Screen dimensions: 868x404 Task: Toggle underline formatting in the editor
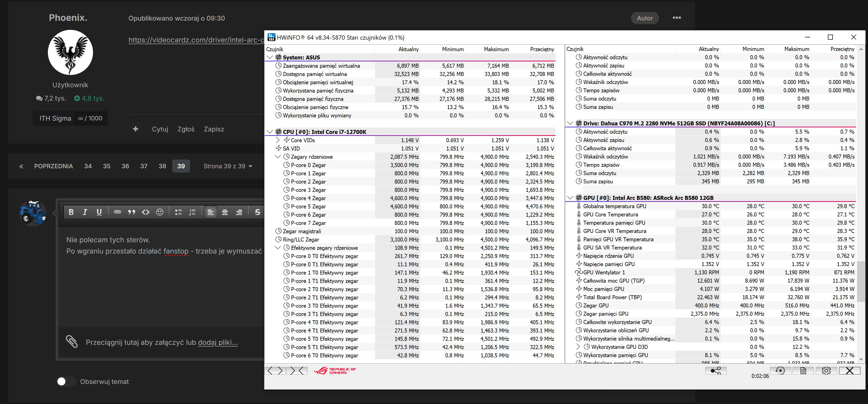(99, 212)
